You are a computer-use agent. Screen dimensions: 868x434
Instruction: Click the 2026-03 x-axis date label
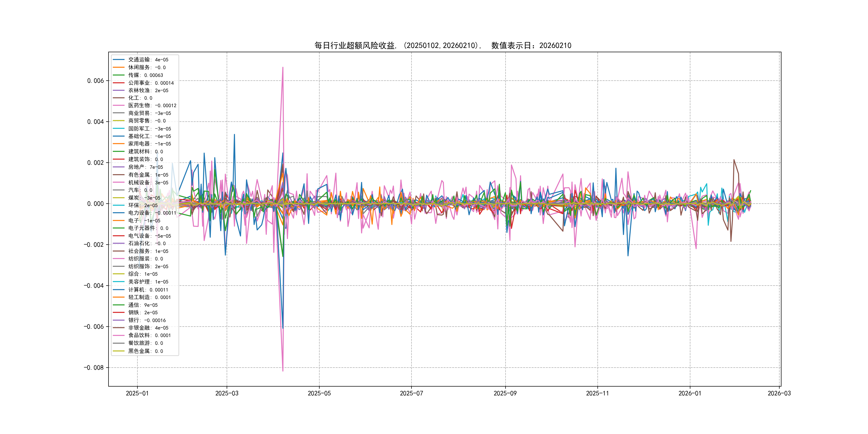[779, 394]
